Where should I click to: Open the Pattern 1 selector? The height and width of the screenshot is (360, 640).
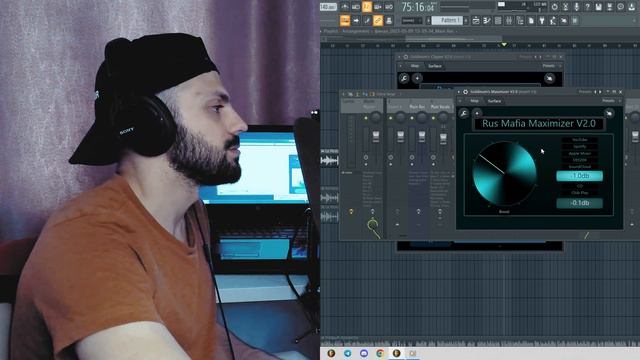pos(447,20)
